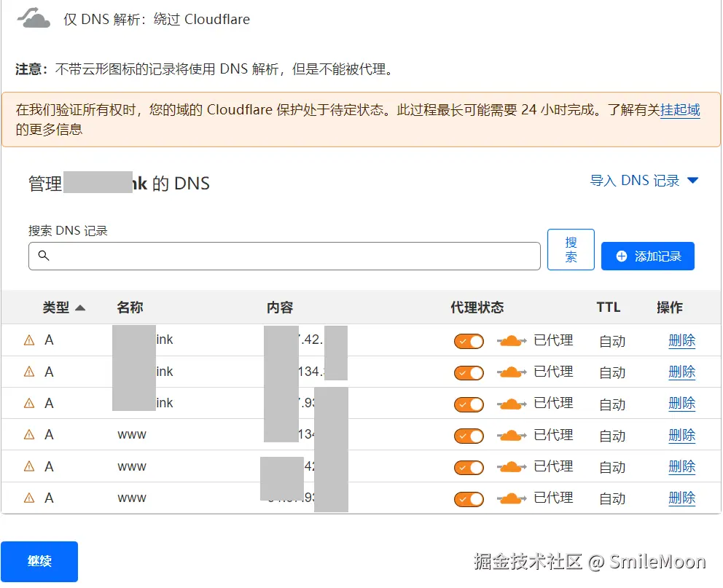Click type A of www 93 record
The width and height of the screenshot is (723, 588).
(49, 498)
